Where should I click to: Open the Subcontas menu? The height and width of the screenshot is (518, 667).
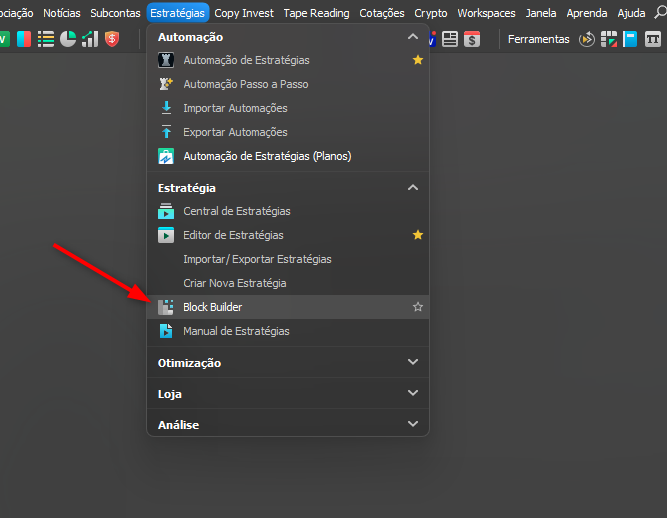115,13
